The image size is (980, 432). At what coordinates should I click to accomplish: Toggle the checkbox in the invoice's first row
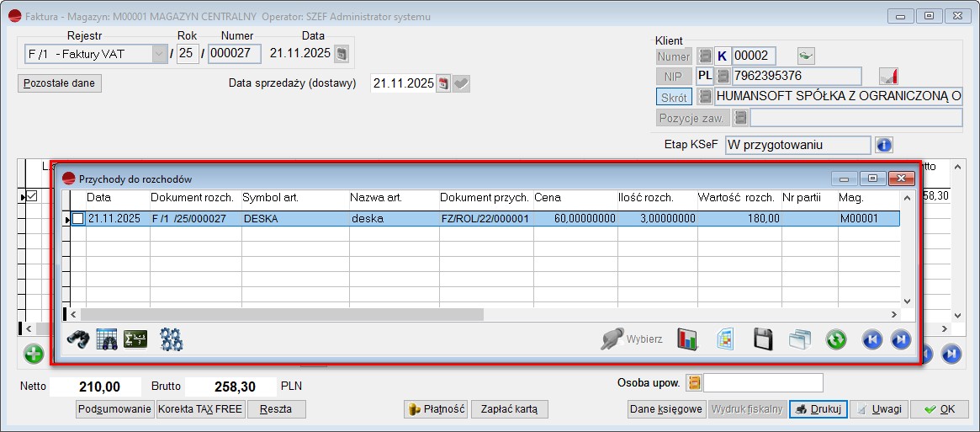32,196
